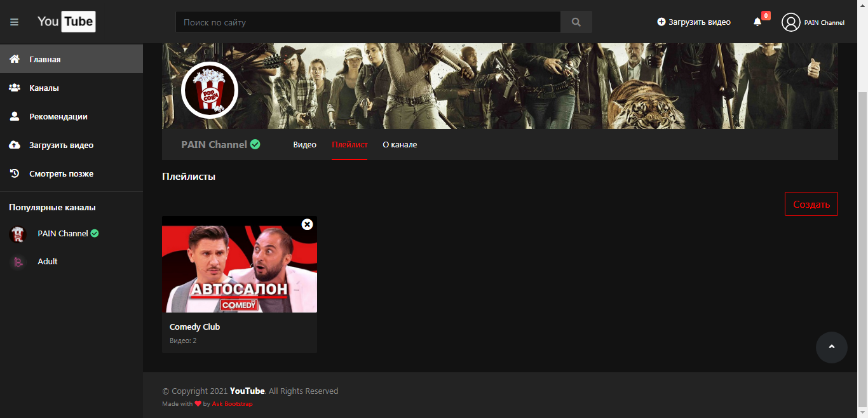This screenshot has width=868, height=418.
Task: Go to Главная in the sidebar
Action: point(71,59)
